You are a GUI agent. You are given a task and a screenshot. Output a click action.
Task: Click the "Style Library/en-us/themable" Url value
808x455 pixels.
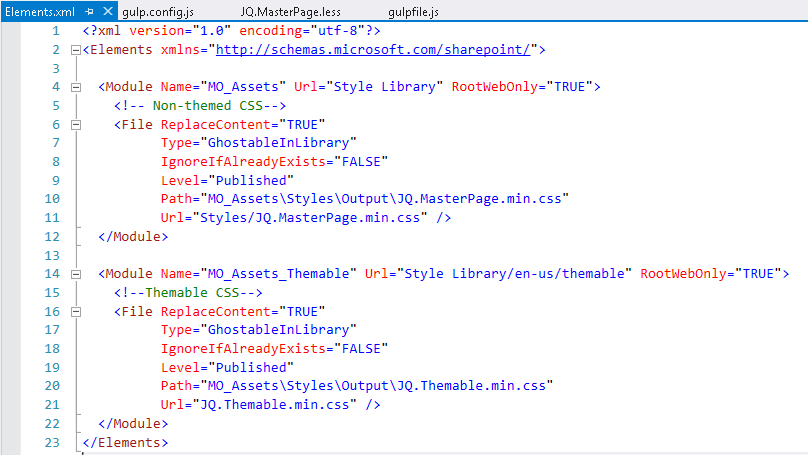tap(514, 274)
